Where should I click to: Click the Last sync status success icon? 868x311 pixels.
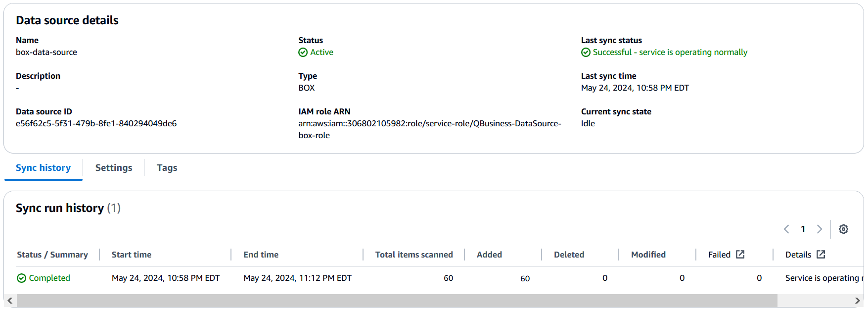pos(586,52)
